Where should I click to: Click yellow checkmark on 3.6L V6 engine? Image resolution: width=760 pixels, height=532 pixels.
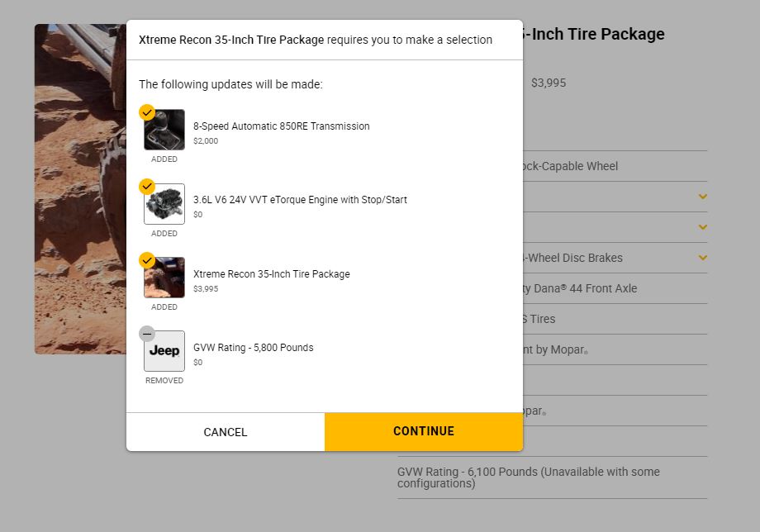point(147,187)
